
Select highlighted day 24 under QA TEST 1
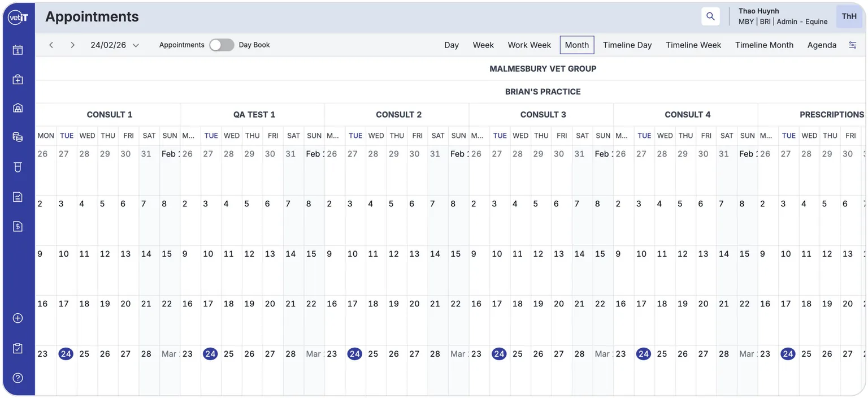click(x=210, y=354)
